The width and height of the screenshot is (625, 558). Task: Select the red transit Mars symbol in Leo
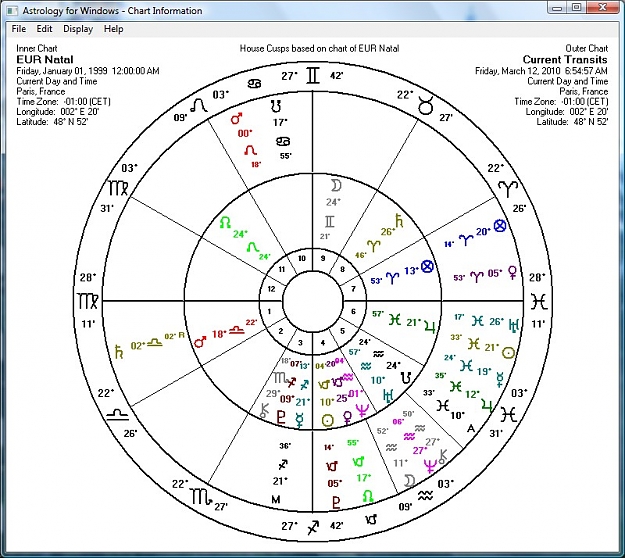coord(237,119)
